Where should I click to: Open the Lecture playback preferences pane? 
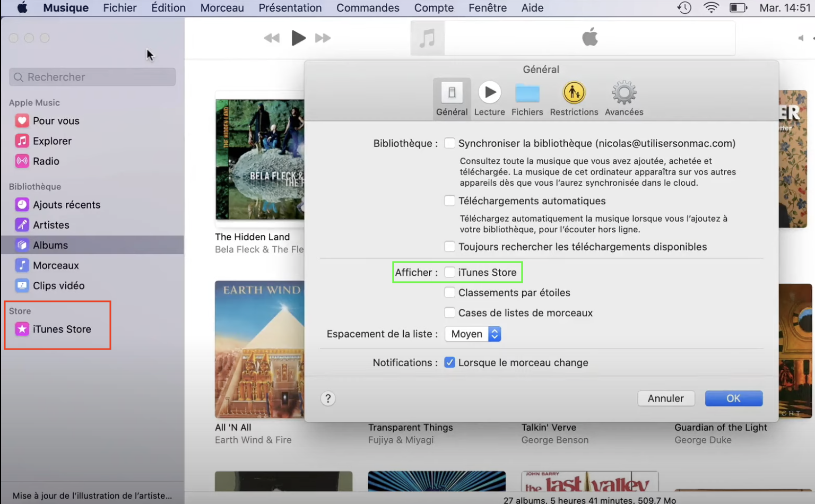(x=489, y=99)
